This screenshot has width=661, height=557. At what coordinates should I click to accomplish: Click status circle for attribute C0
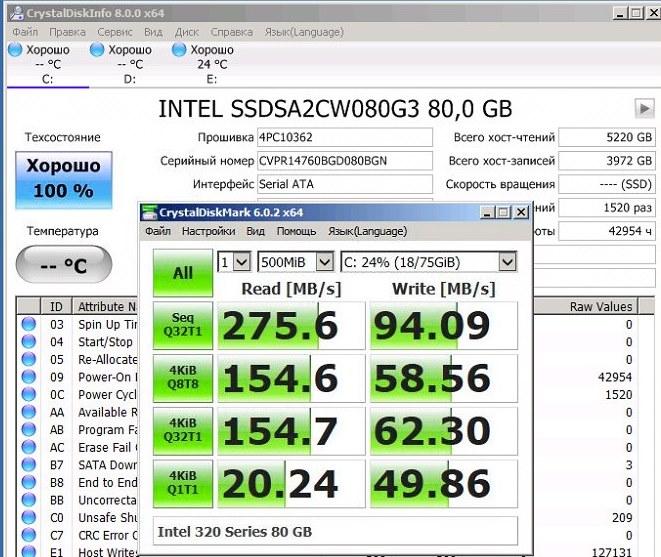coord(29,517)
